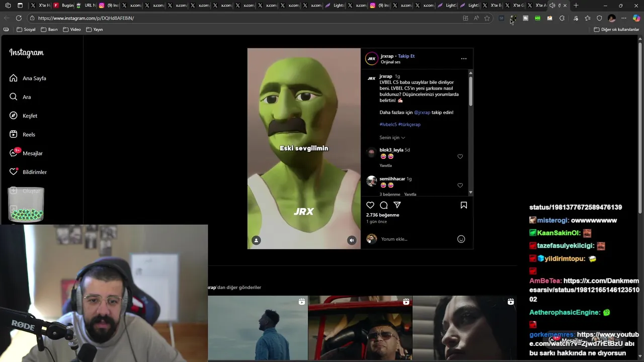
Task: Switch to the first (9) Instagram tab
Action: click(108, 6)
